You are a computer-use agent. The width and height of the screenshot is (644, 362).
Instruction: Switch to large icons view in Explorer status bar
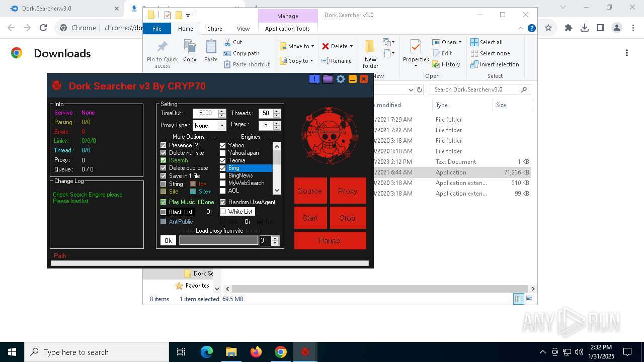(529, 299)
